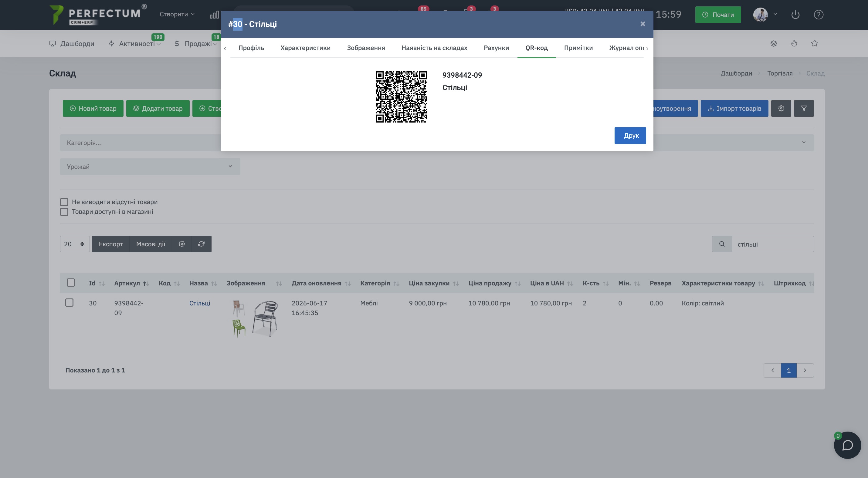Click the Друк button
868x478 pixels.
(x=630, y=135)
